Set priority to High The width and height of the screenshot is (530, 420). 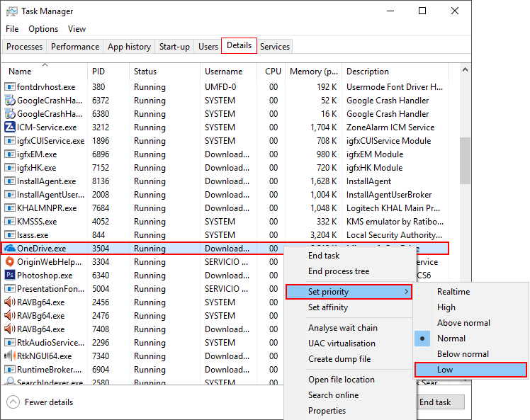(470, 307)
